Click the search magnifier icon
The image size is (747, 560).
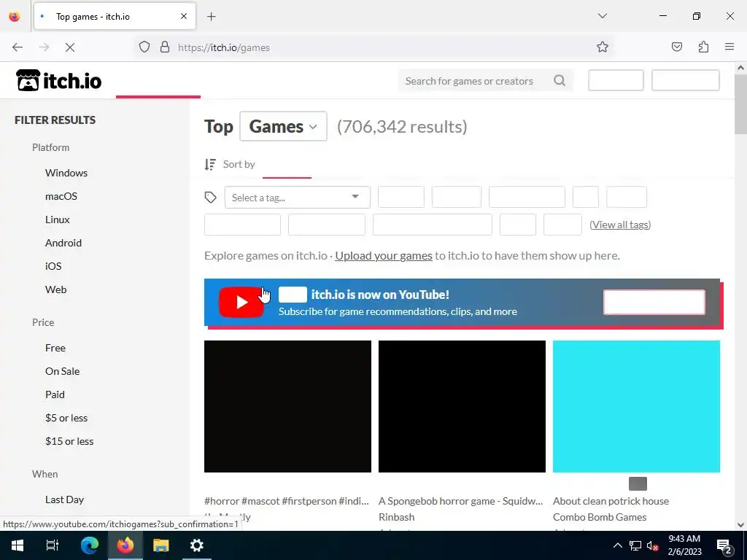tap(560, 80)
